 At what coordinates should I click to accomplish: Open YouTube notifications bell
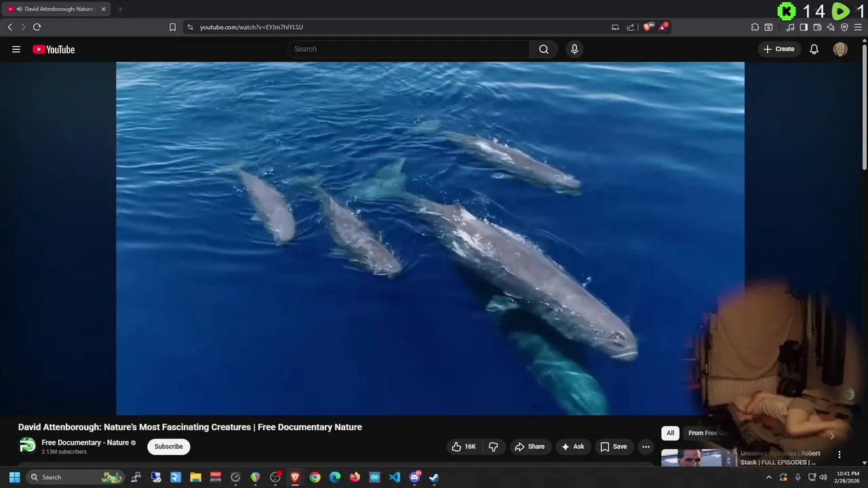click(x=814, y=49)
